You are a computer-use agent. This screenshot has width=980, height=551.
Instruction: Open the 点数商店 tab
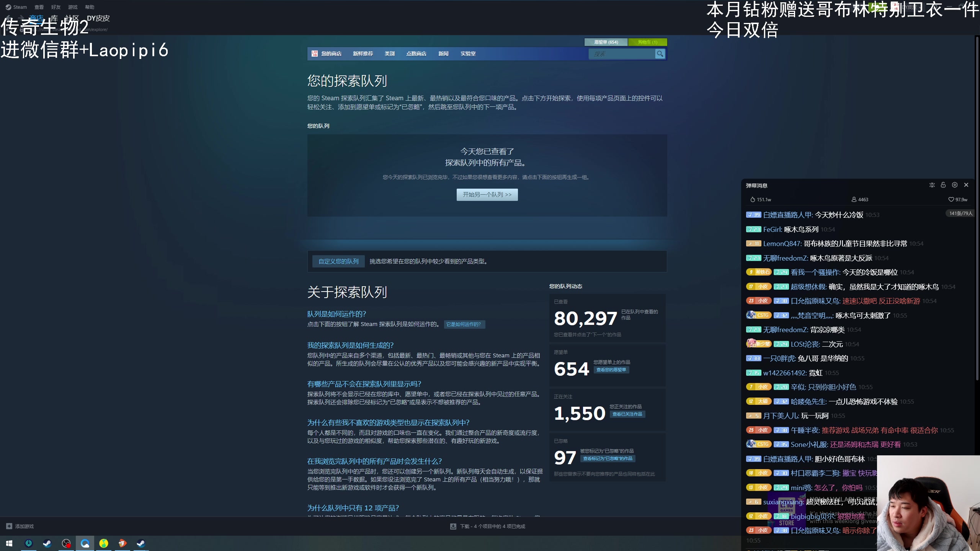point(416,54)
